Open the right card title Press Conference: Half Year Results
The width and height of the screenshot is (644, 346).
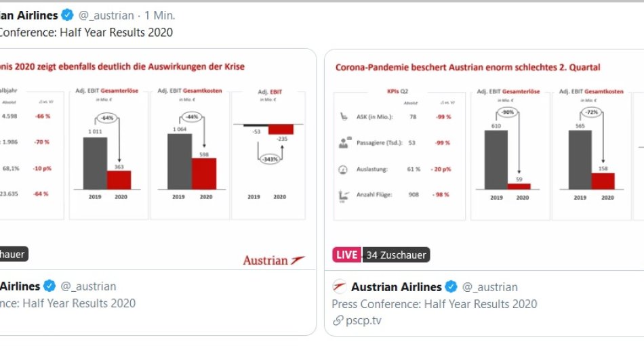434,304
